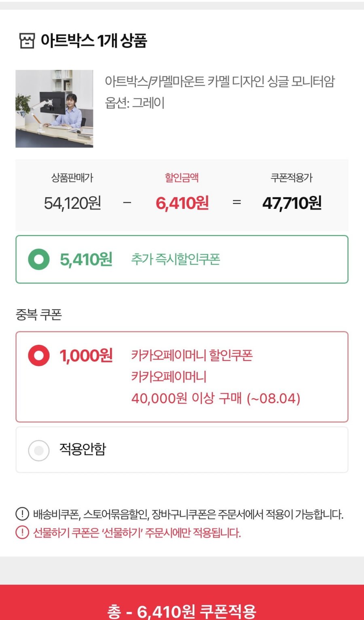Tap the 추가 즉시할인쿠폰 label
Screen dimensions: 364x620
[x=176, y=259]
